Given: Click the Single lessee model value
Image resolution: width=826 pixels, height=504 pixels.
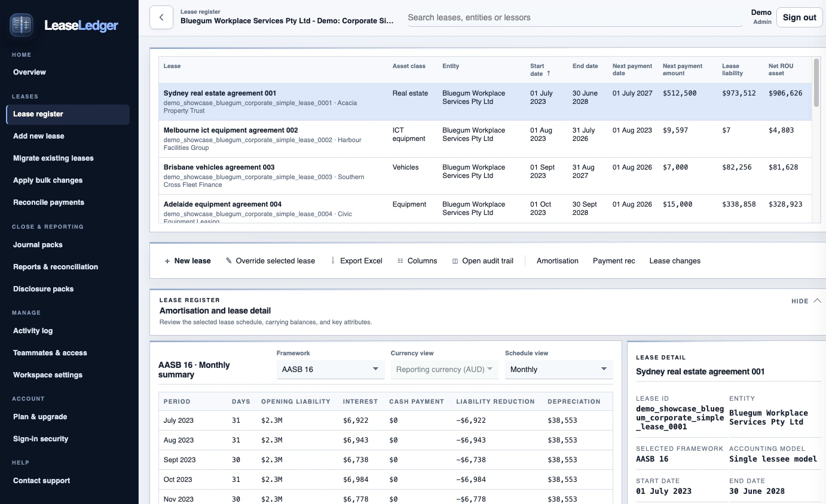Looking at the screenshot, I should pos(773,459).
